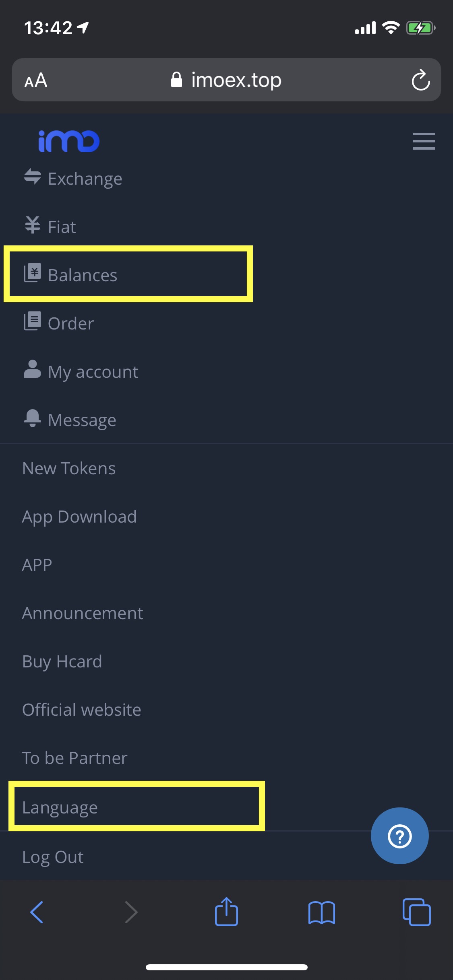Show open tabs in Safari
Image resolution: width=453 pixels, height=980 pixels.
[x=416, y=912]
